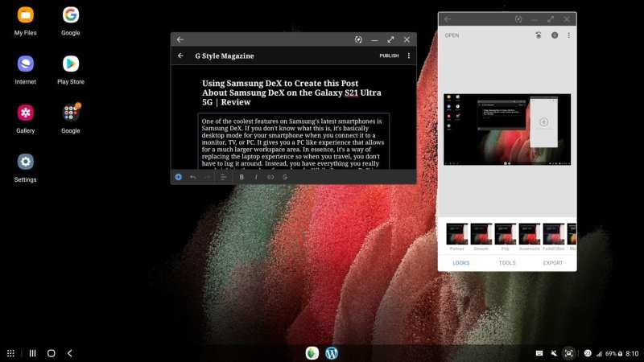Open editor three-dot menu beside Publish

tap(409, 56)
